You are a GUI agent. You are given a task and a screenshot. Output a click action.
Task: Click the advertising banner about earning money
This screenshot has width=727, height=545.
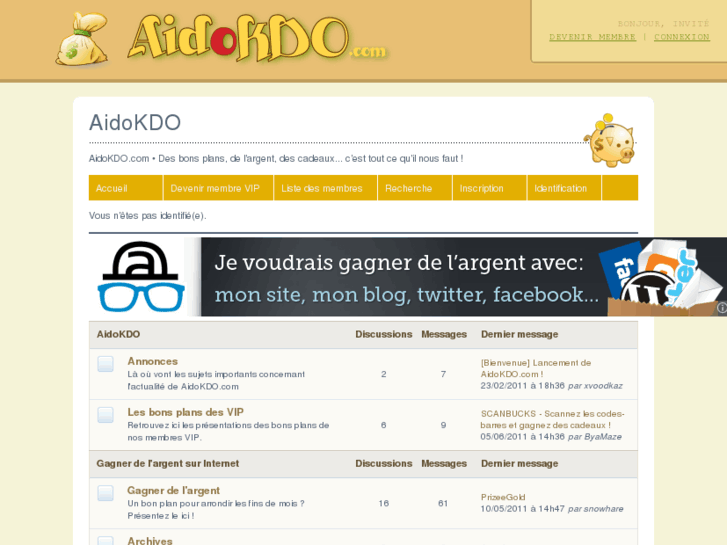point(408,277)
